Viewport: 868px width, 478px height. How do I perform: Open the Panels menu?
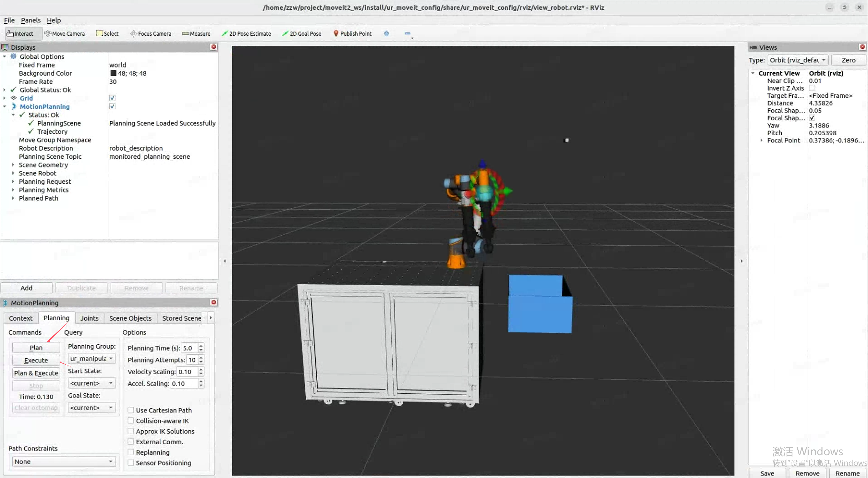(x=30, y=20)
